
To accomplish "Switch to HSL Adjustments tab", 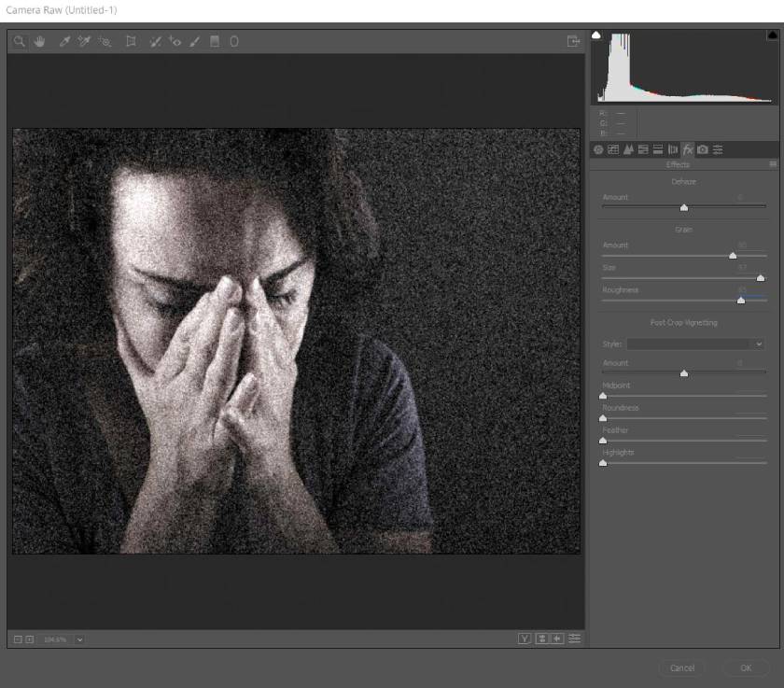I will tap(643, 149).
